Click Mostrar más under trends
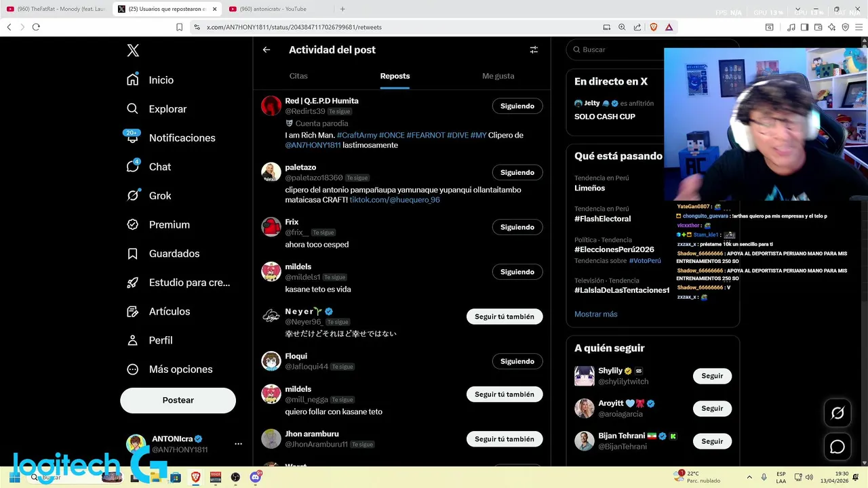Screen dimensions: 868x488 pos(596,314)
